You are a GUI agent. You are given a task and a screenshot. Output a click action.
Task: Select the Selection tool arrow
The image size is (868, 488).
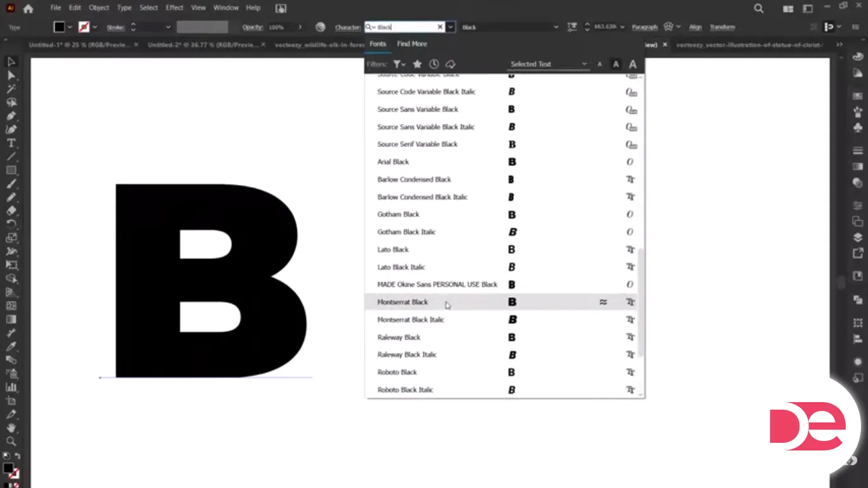[11, 62]
